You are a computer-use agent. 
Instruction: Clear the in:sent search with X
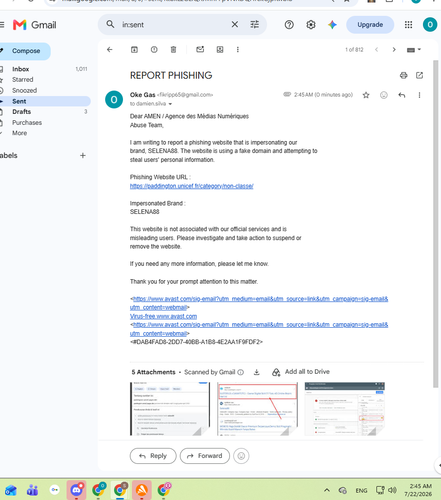pyautogui.click(x=235, y=24)
